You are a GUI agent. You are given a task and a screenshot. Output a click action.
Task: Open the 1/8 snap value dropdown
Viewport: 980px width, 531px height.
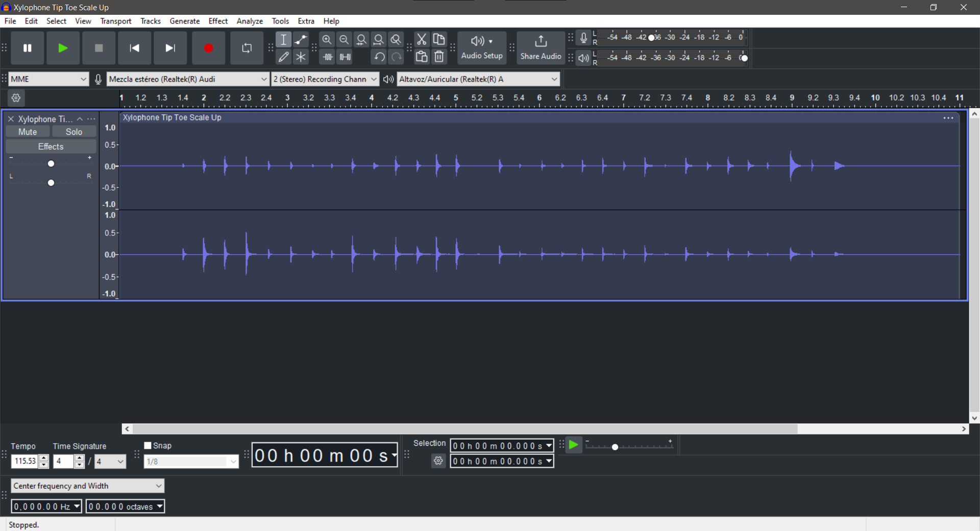coord(191,462)
